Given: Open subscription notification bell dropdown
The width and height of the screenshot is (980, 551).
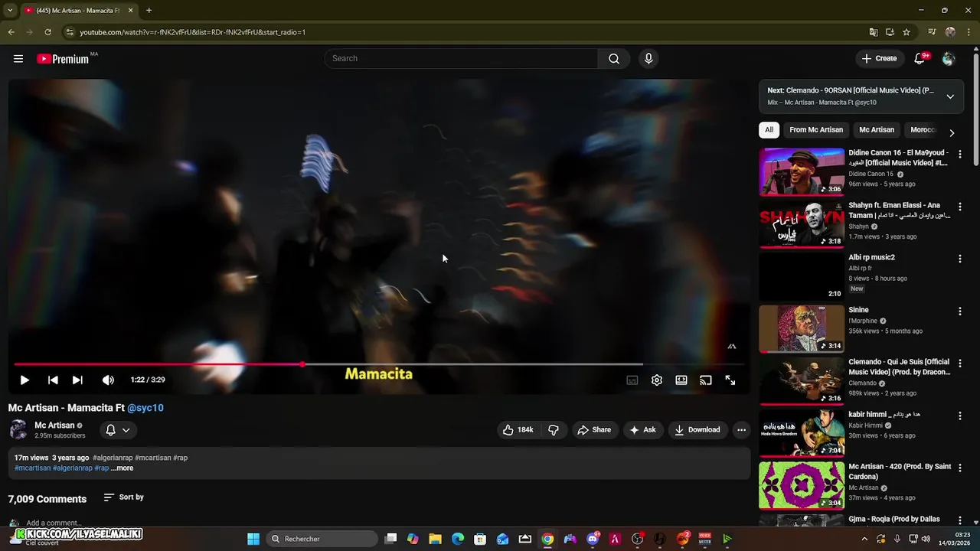Looking at the screenshot, I should point(118,430).
